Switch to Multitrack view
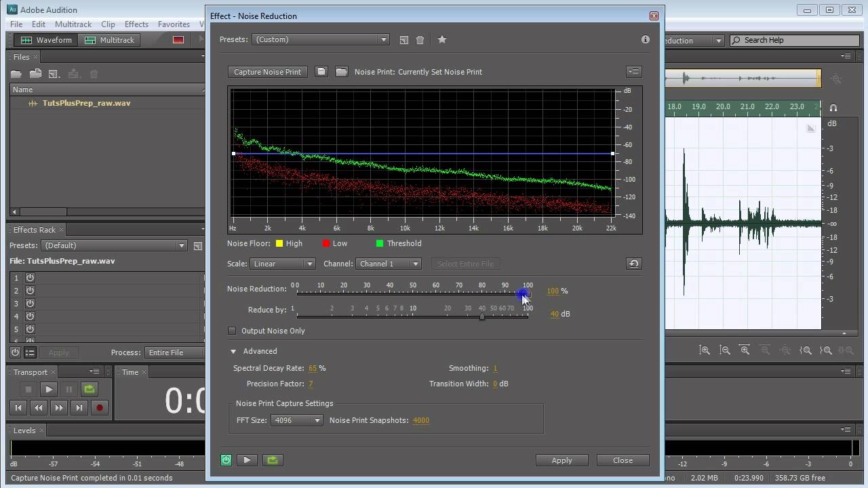This screenshot has width=868, height=488. coord(110,40)
